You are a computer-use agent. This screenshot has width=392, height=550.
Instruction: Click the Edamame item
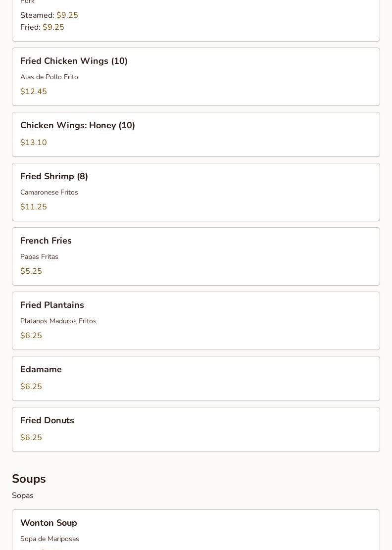click(x=41, y=370)
